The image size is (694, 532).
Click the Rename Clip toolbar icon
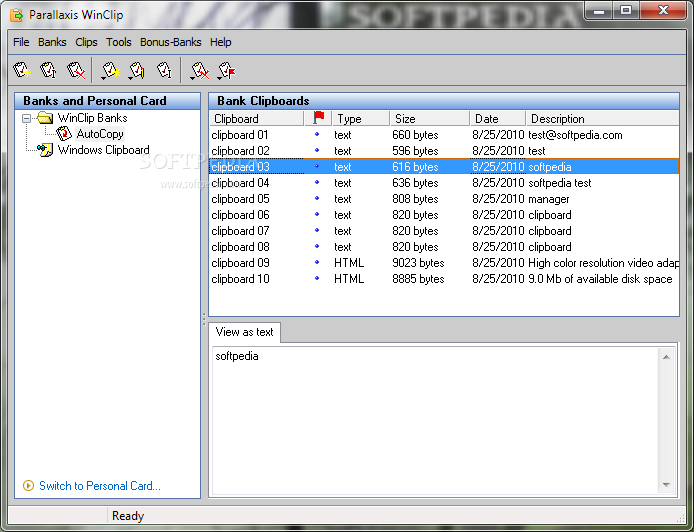pos(164,70)
